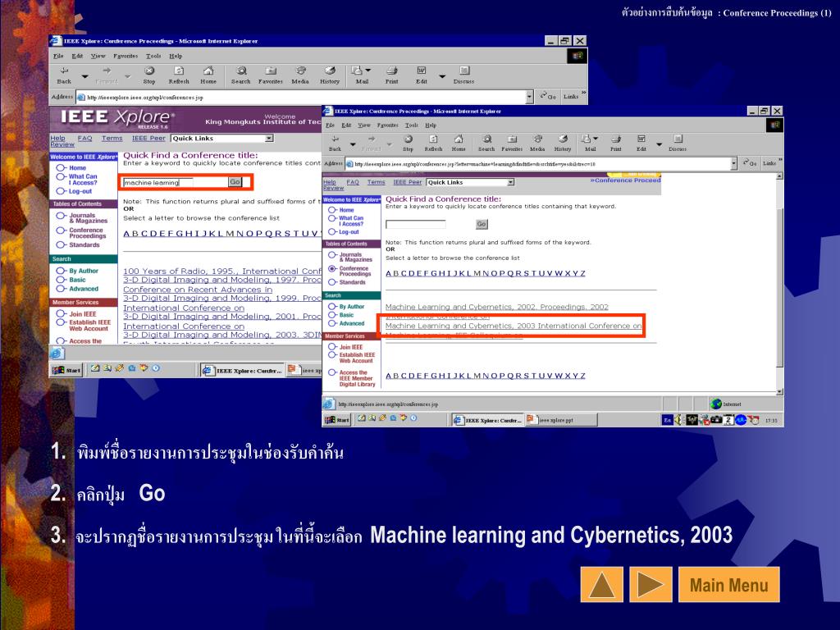This screenshot has height=630, width=840.
Task: Click the Main Menu button on the slide
Action: tap(728, 584)
